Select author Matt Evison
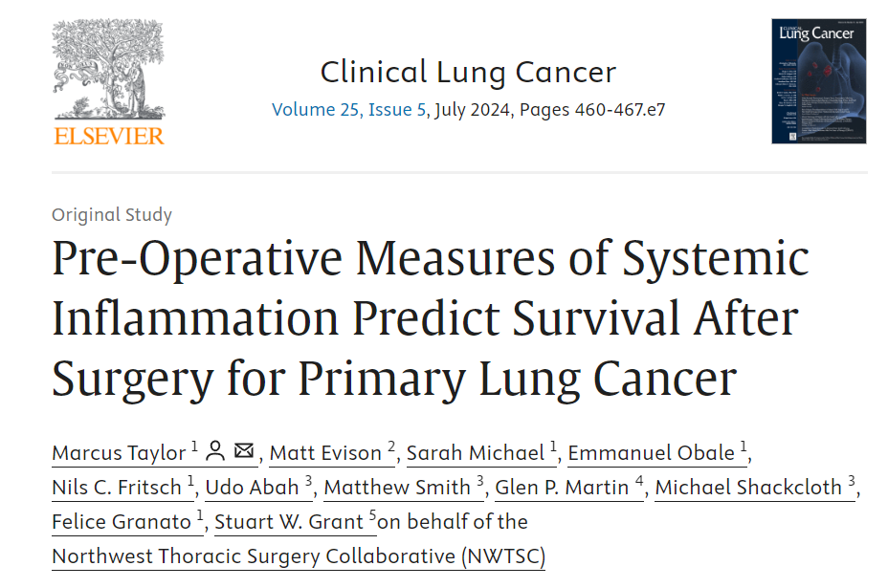 [x=325, y=453]
